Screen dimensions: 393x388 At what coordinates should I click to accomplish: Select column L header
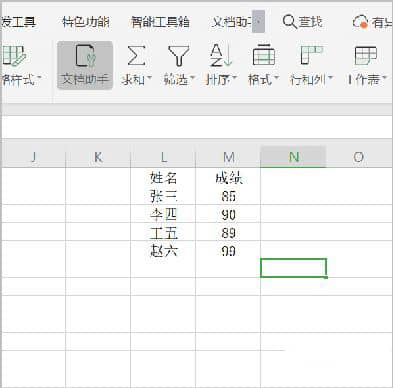[163, 157]
